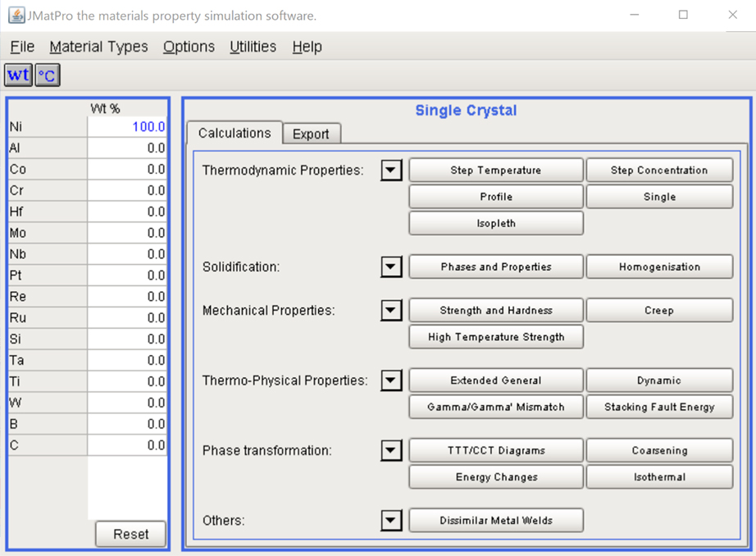
Task: Click the Coarsening button
Action: click(x=659, y=450)
